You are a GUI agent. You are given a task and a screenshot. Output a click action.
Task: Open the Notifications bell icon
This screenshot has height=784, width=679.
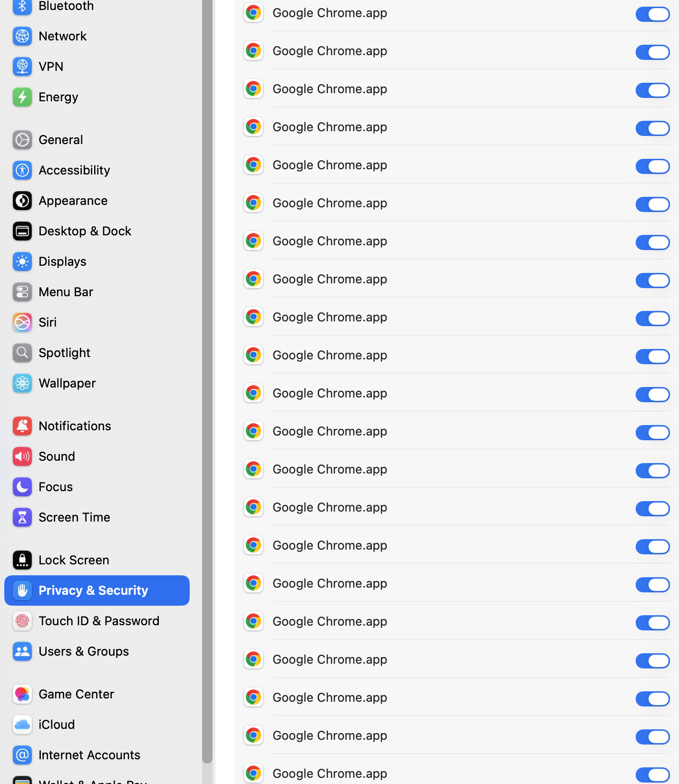tap(22, 426)
